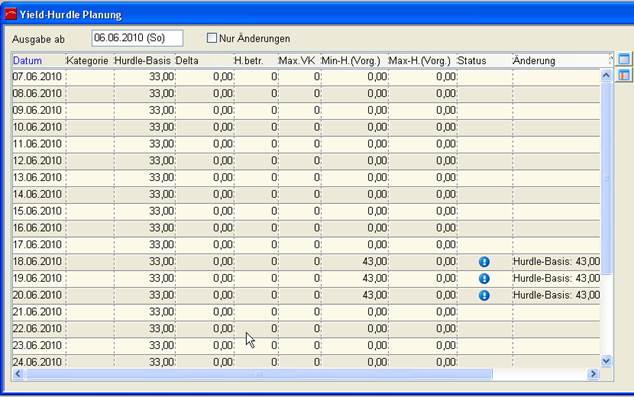Click the horizontal scrollbar thumb
634x397 pixels.
tap(259, 374)
